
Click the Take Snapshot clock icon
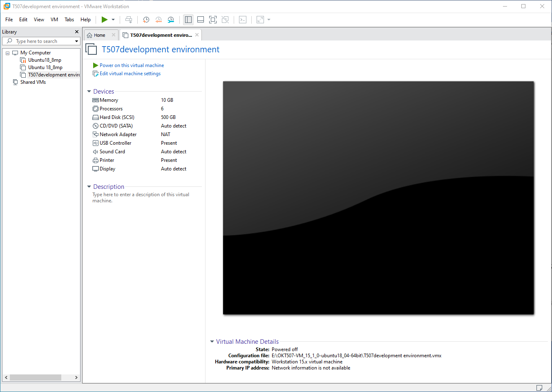point(146,20)
